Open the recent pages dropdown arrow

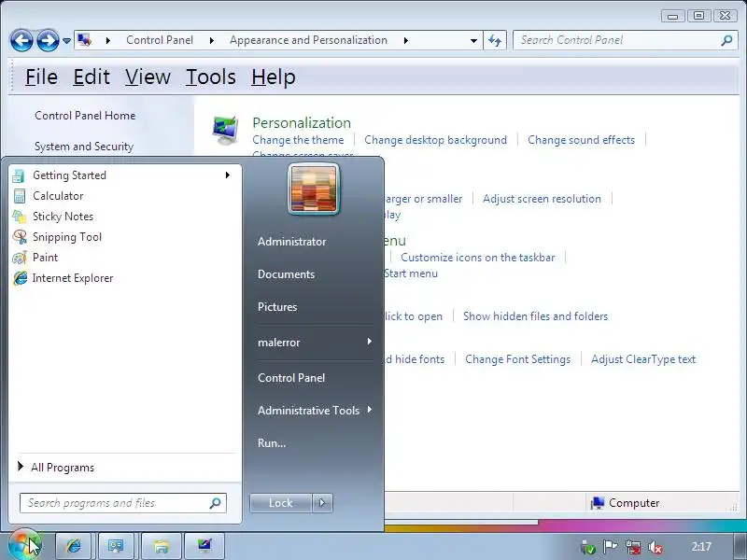tap(66, 41)
